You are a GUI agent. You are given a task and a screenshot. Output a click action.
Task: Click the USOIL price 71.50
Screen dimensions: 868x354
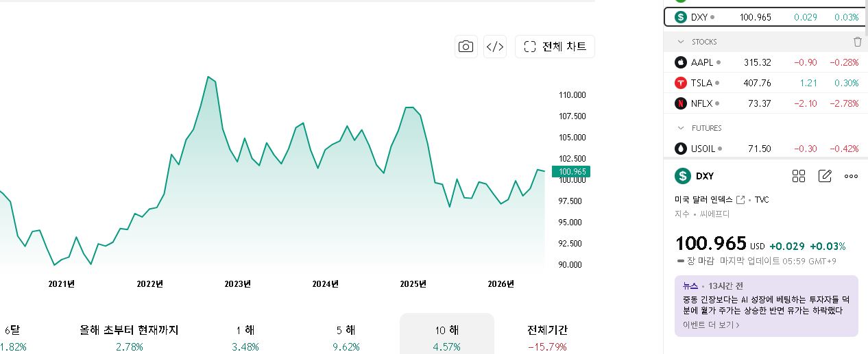click(x=760, y=149)
